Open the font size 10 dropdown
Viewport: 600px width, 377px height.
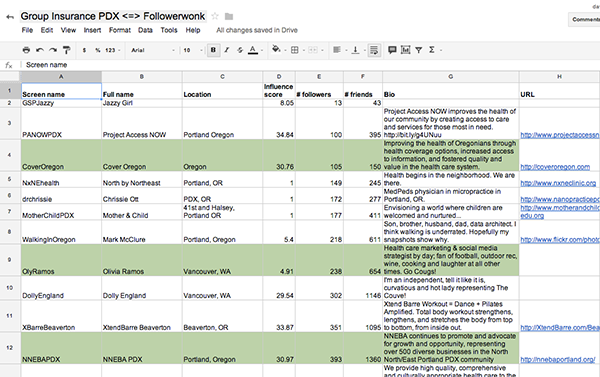pyautogui.click(x=192, y=50)
